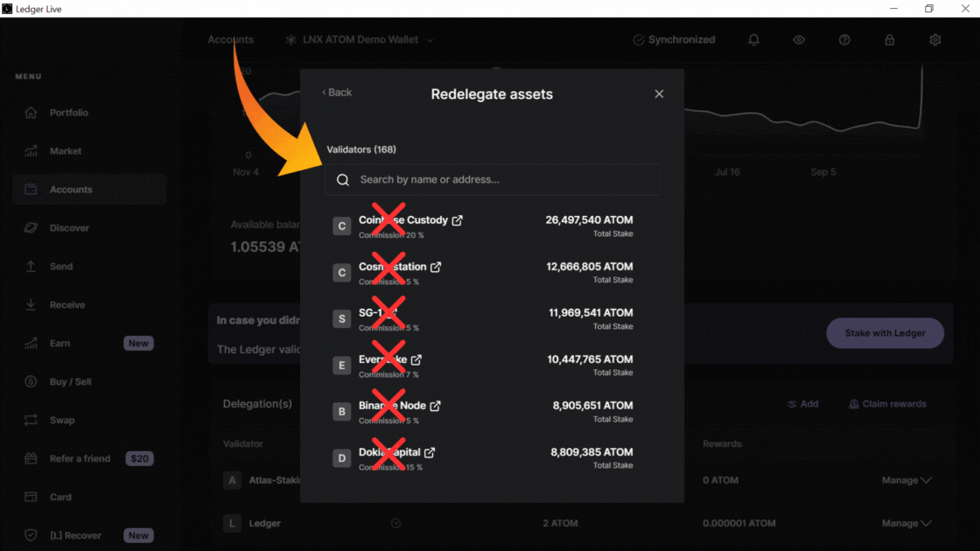Open the notifications bell icon
Viewport: 980px width, 551px height.
(753, 40)
